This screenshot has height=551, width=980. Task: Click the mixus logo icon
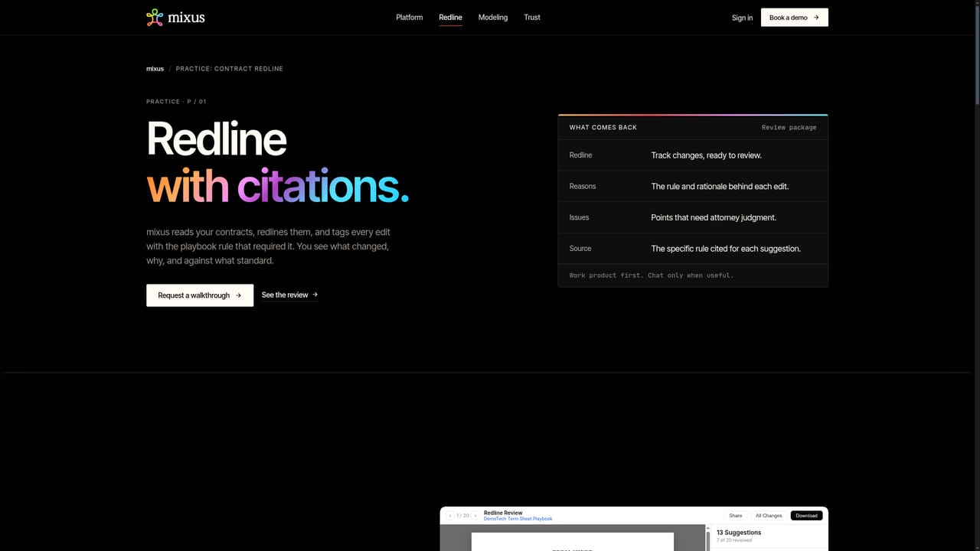tap(155, 17)
